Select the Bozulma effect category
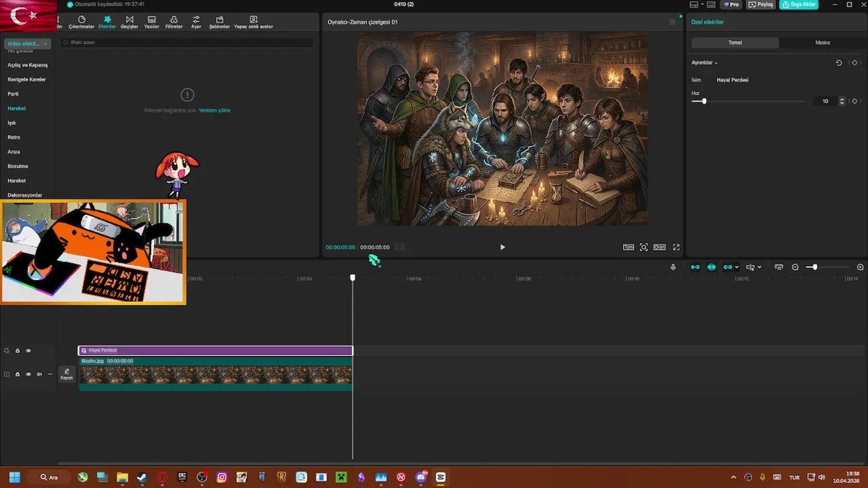The height and width of the screenshot is (488, 868). pos(18,166)
